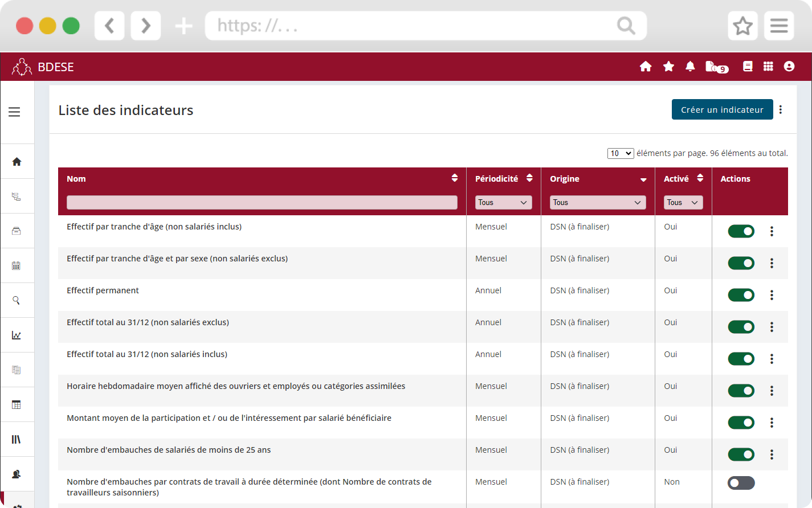This screenshot has height=508, width=812.
Task: Open actions menu for Effectif total au 31/12 (non salariés exclus)
Action: coord(772,327)
